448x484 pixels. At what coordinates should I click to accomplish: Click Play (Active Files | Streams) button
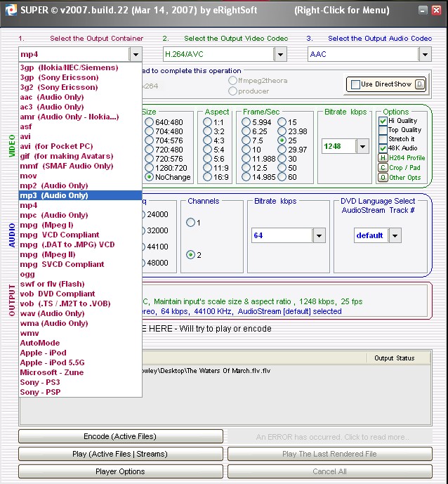[x=121, y=454]
